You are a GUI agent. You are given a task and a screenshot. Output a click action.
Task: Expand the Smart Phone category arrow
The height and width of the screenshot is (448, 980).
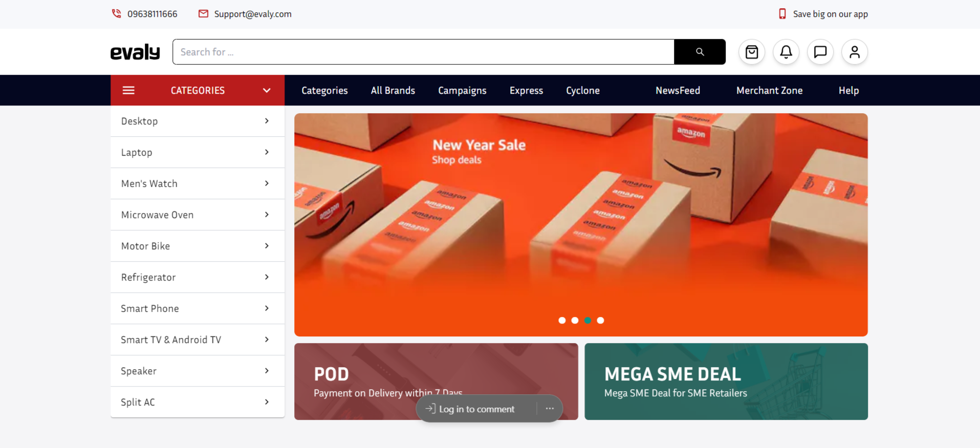coord(267,308)
